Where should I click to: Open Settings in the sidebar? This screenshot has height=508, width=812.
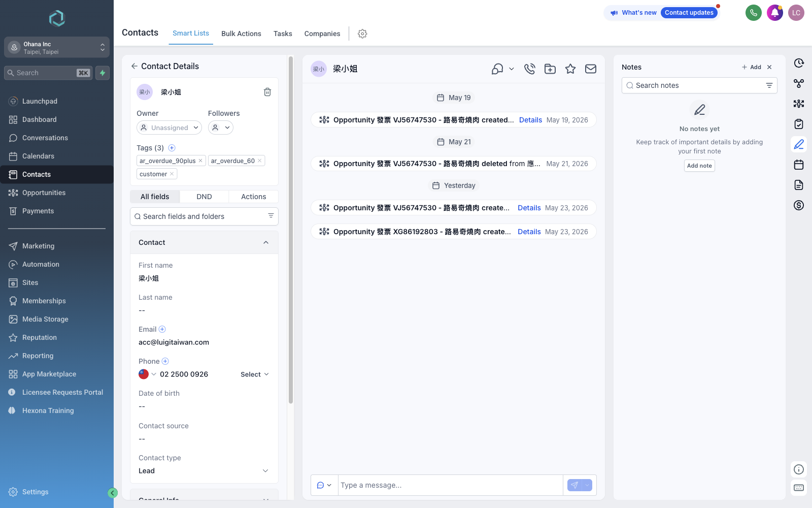click(57, 492)
